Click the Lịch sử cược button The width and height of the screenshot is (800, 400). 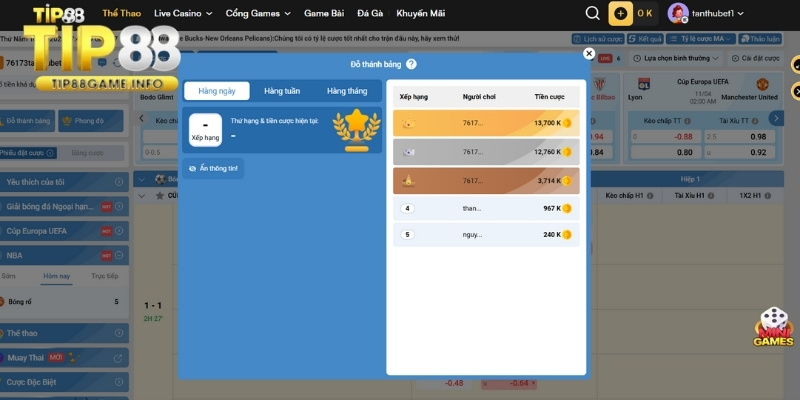[x=596, y=38]
